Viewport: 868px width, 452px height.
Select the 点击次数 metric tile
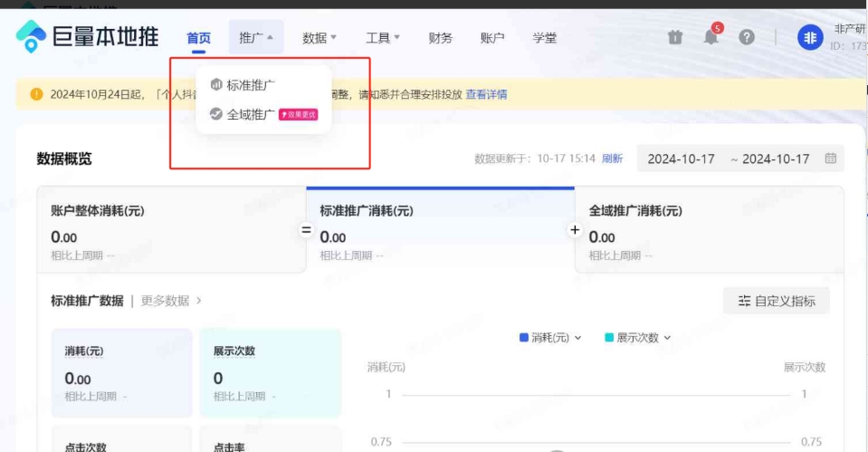tap(122, 439)
